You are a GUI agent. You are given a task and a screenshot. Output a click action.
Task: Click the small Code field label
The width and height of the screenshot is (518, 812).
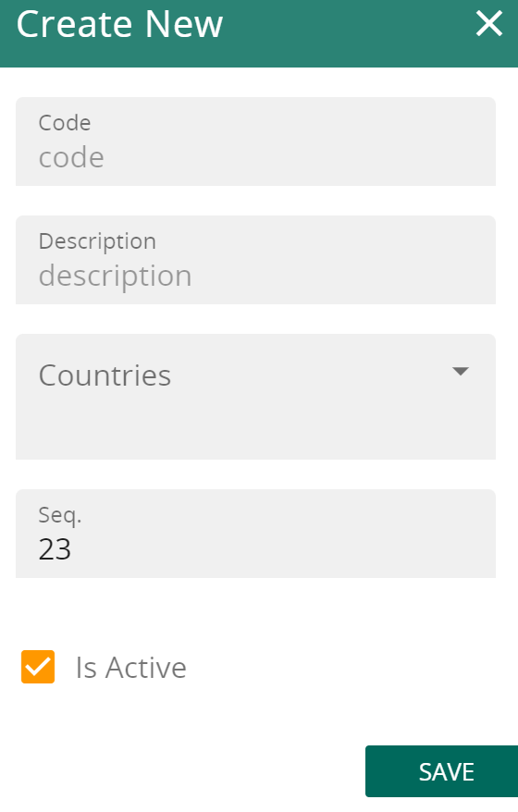click(65, 123)
